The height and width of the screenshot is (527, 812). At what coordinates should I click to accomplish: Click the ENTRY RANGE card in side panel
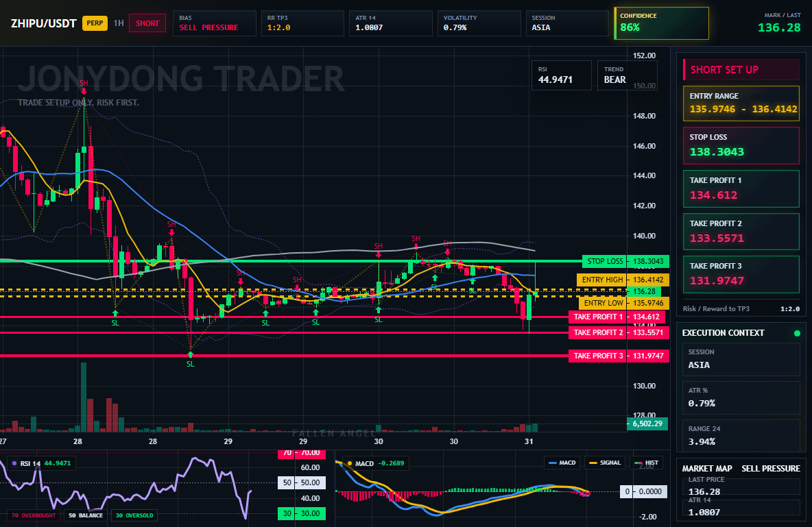[741, 103]
